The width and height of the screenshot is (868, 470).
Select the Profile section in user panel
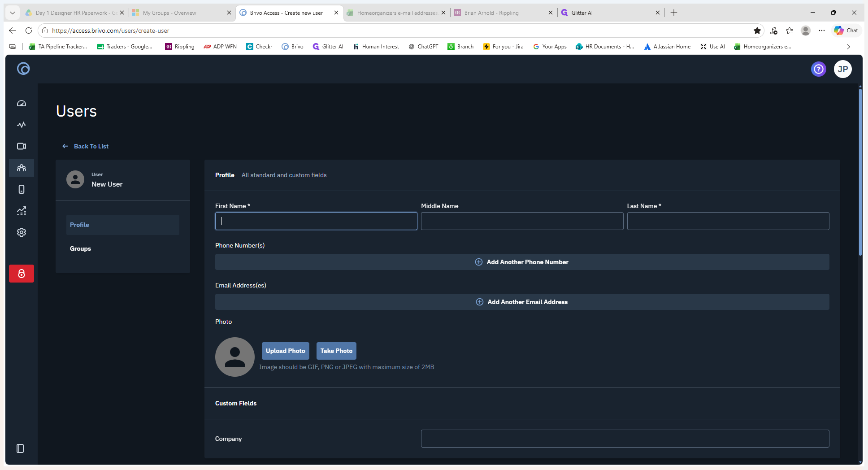tap(123, 225)
